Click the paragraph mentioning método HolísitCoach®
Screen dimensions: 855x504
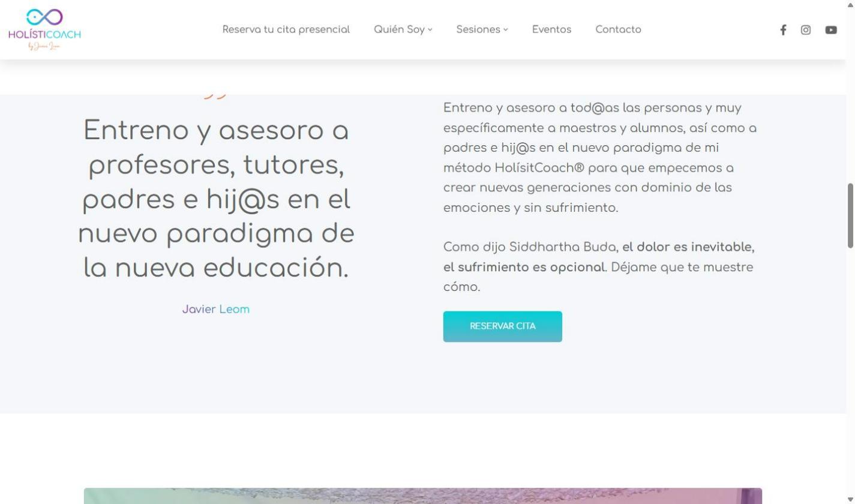pos(600,158)
